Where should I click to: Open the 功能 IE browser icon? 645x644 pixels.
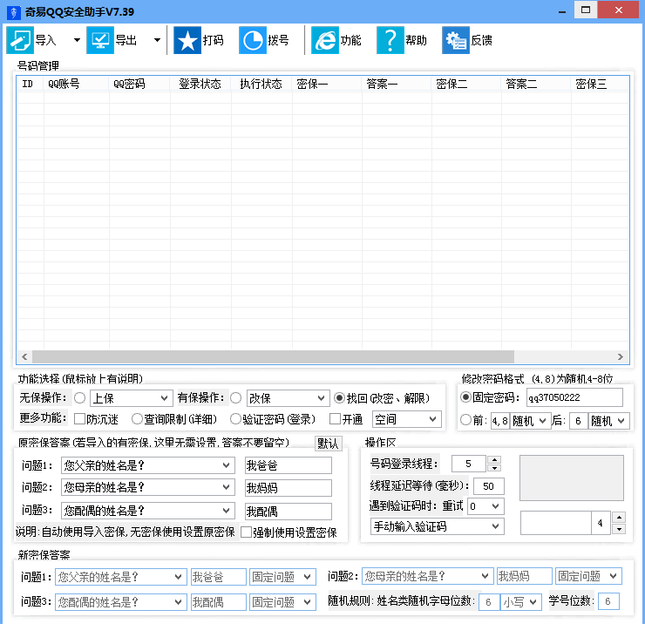[x=325, y=40]
